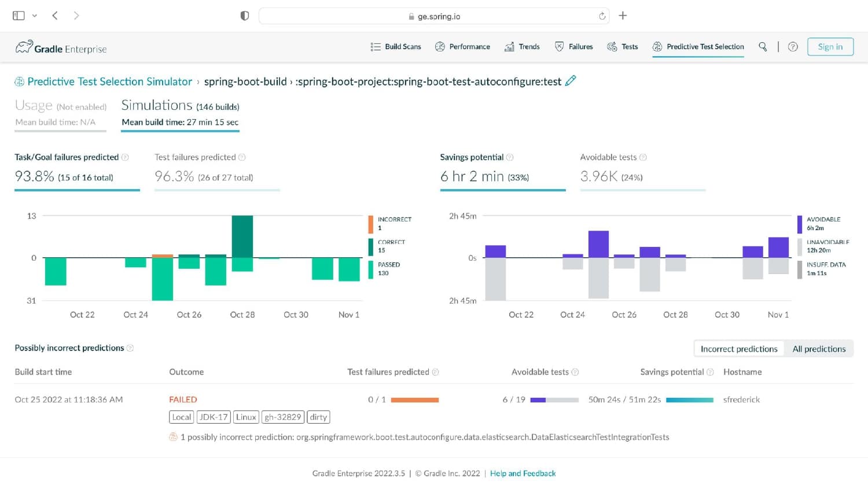868x488 pixels.
Task: Click the privacy shield icon near address bar
Action: click(x=245, y=16)
